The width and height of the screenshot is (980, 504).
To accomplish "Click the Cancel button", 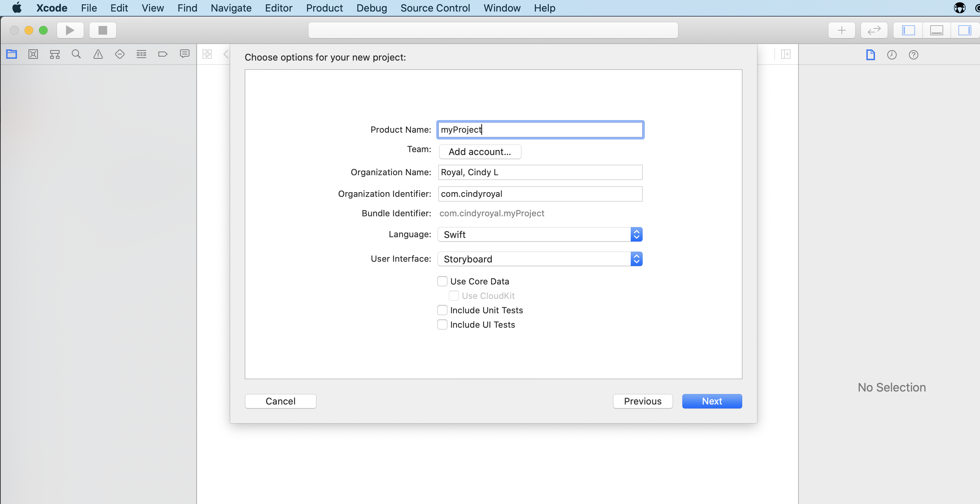I will [x=280, y=401].
